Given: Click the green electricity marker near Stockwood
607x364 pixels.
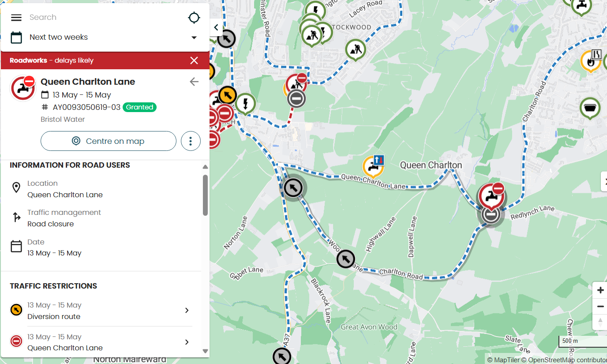Looking at the screenshot, I should (245, 104).
